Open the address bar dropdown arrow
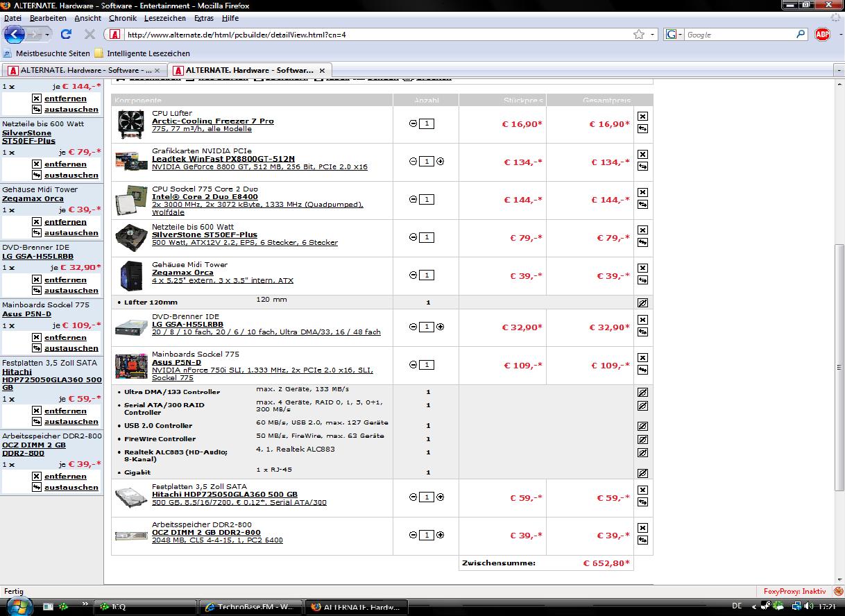The height and width of the screenshot is (616, 845). tap(653, 34)
